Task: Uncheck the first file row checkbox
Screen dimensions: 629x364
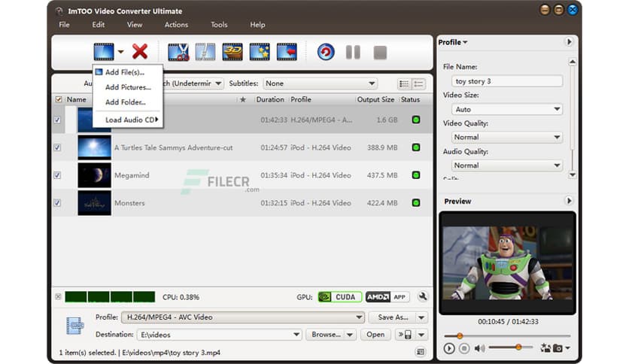Action: pos(57,120)
